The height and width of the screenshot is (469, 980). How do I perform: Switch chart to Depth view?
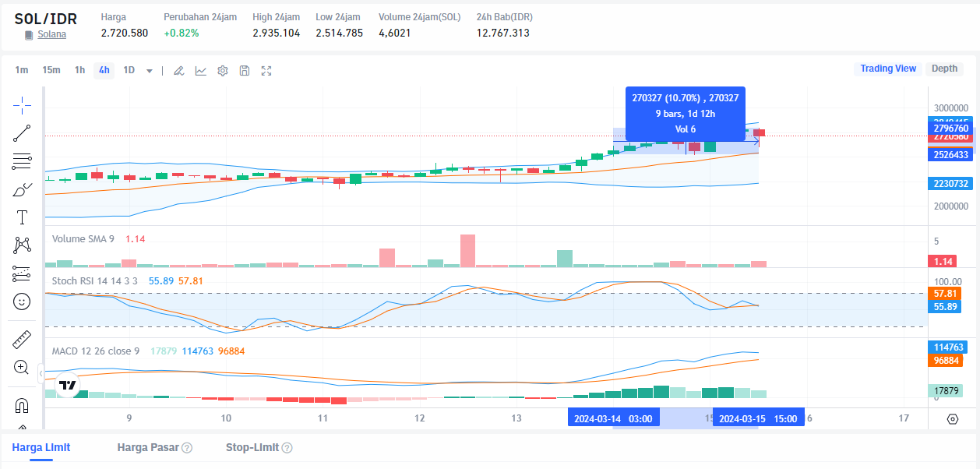[944, 69]
